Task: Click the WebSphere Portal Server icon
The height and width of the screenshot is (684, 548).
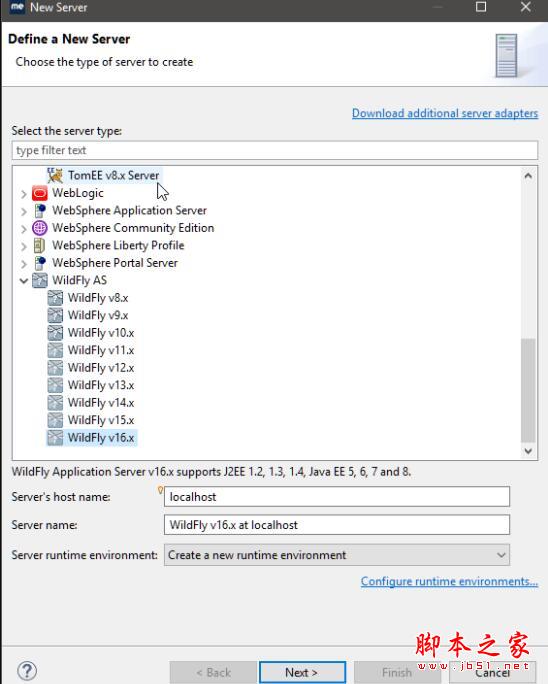Action: [x=40, y=263]
